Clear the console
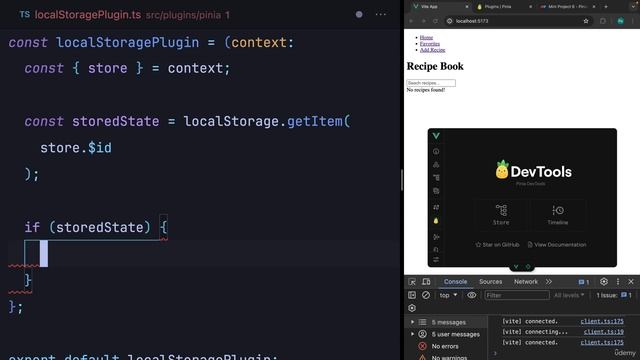This screenshot has height=360, width=640. (x=426, y=295)
